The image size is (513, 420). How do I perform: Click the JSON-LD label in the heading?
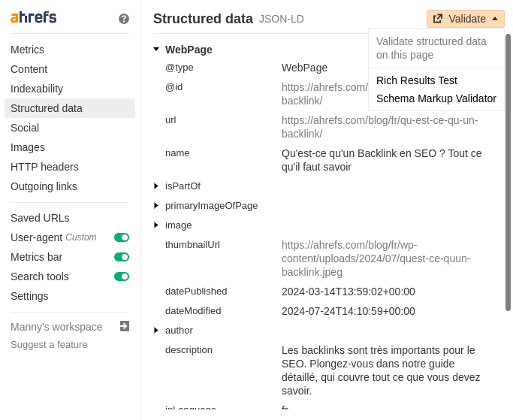coord(282,19)
